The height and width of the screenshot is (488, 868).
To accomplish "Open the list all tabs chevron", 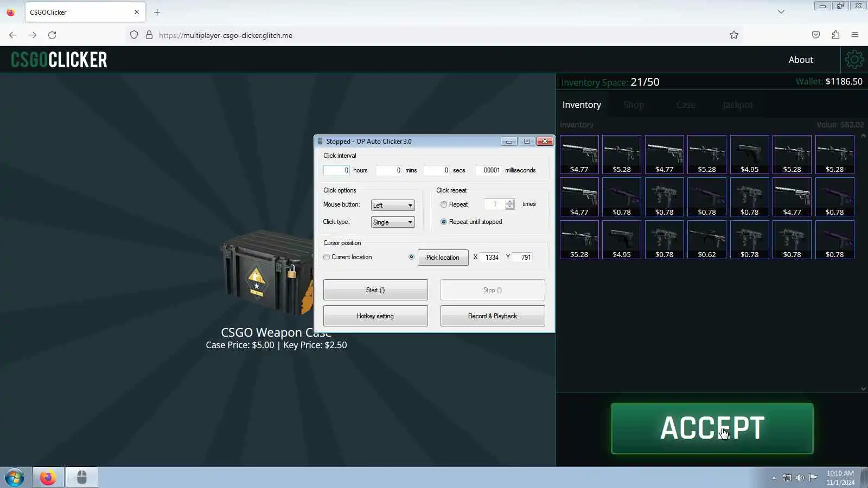I will pos(781,12).
